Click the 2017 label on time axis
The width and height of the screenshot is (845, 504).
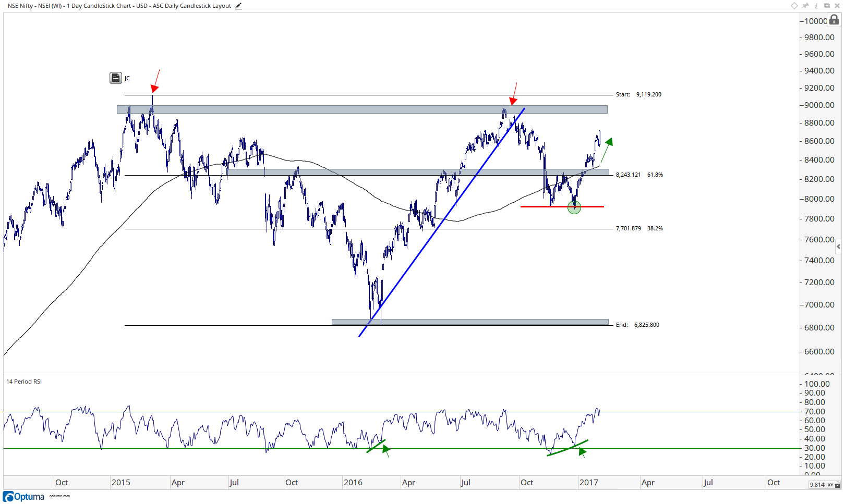(589, 483)
